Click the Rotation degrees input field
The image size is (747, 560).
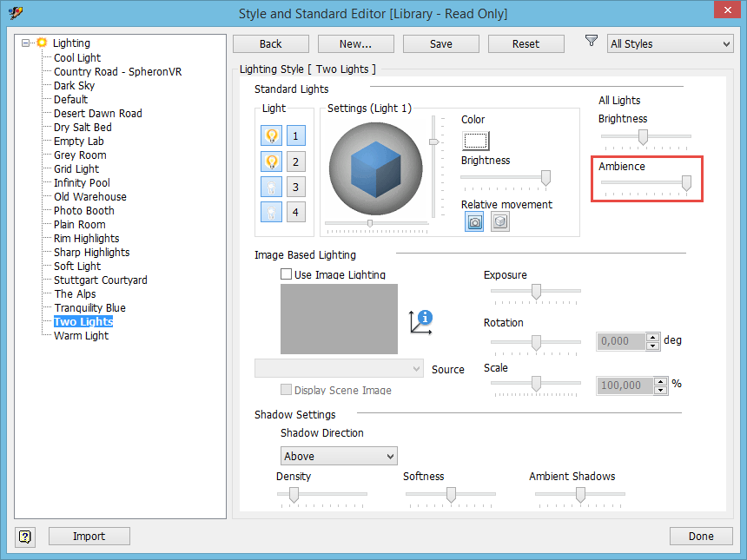(x=621, y=341)
